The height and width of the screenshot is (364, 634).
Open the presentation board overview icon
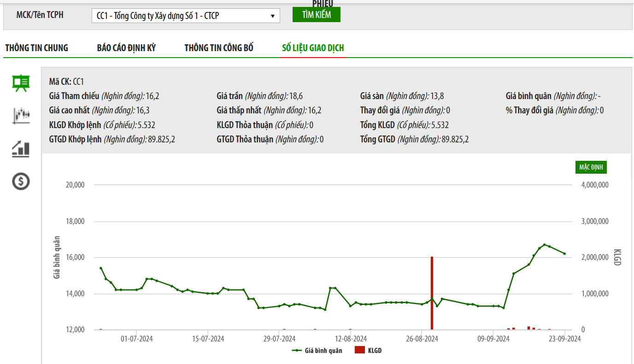[21, 83]
